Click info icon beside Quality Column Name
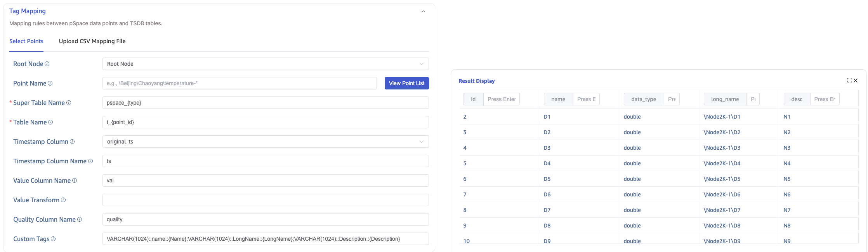 80,219
